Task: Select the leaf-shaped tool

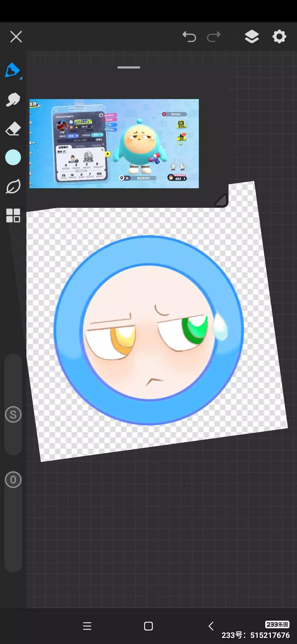Action: coord(13,186)
